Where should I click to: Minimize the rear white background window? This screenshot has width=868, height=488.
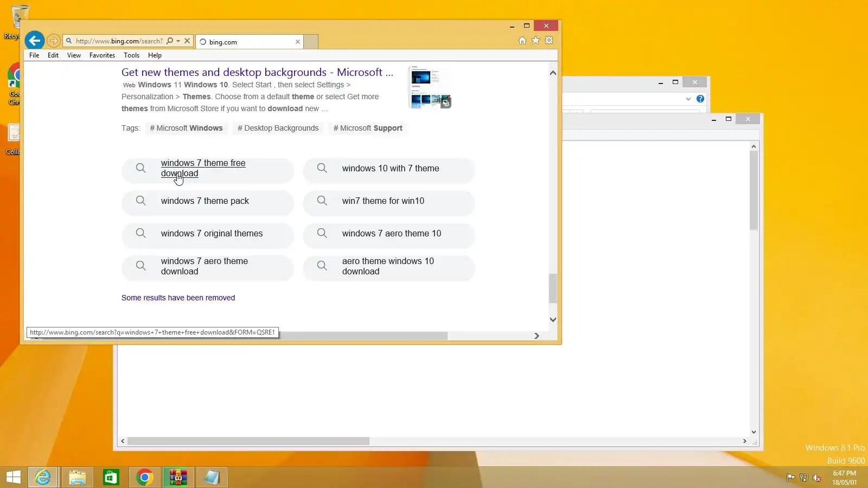pyautogui.click(x=714, y=119)
